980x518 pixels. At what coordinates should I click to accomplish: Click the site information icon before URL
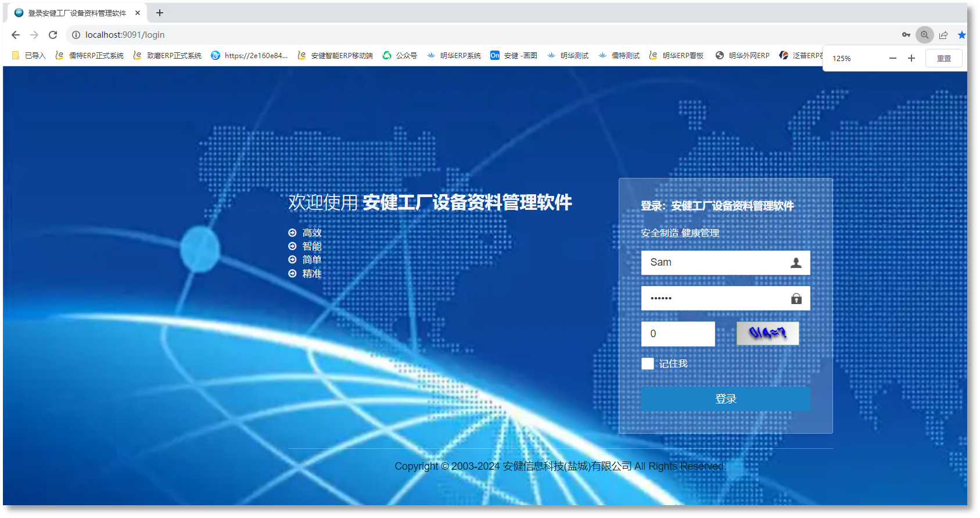(x=76, y=35)
